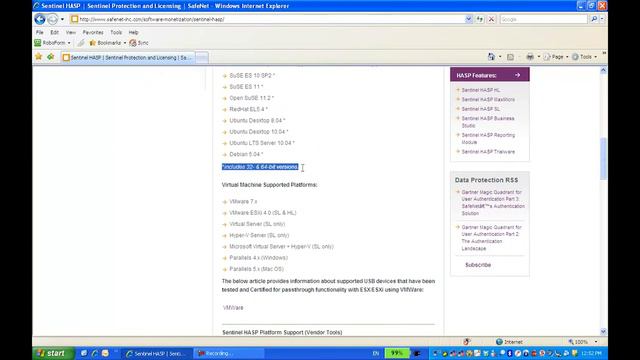Switch to the Recording taskbar button
The width and height of the screenshot is (640, 360).
tap(229, 353)
